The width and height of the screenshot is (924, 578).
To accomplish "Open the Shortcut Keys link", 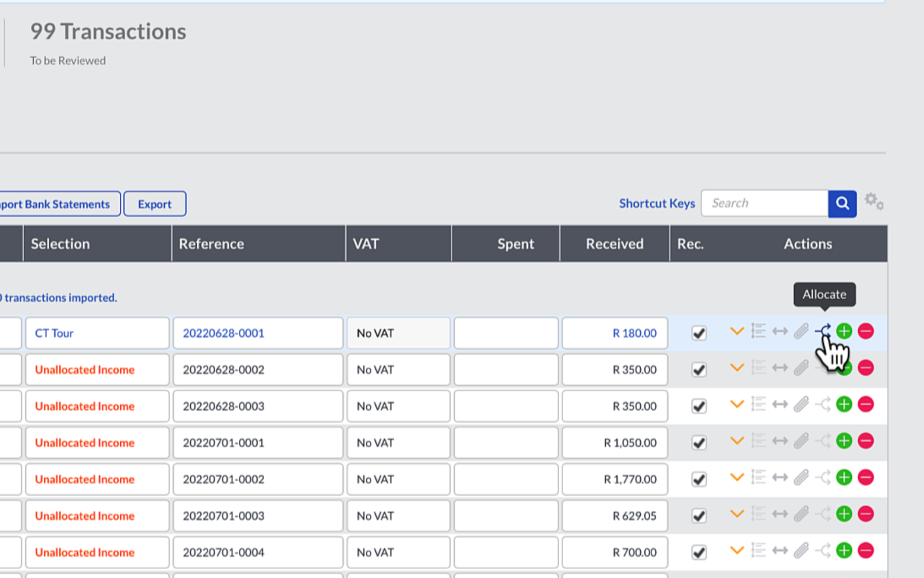I will coord(656,203).
